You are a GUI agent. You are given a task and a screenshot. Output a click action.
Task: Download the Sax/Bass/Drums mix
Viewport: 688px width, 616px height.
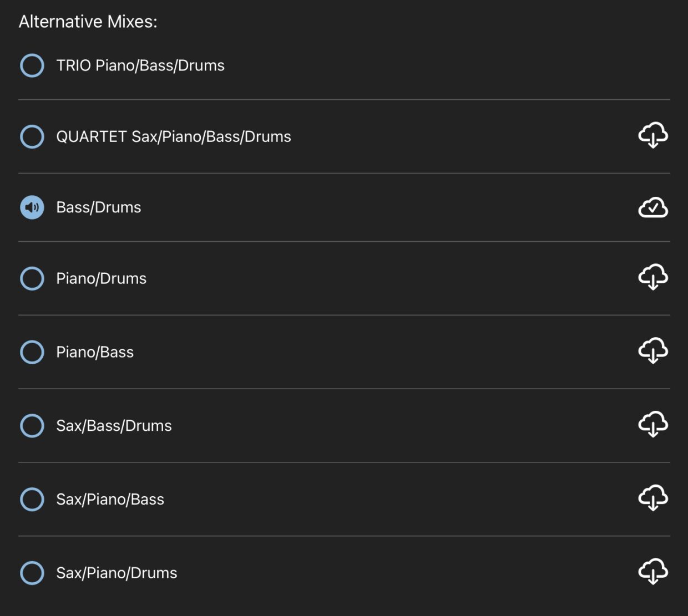click(652, 425)
